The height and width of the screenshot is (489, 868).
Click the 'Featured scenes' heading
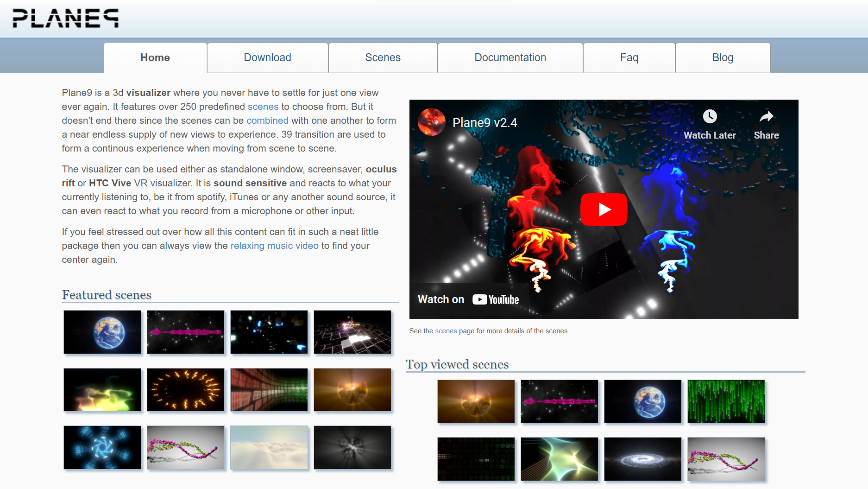coord(107,295)
